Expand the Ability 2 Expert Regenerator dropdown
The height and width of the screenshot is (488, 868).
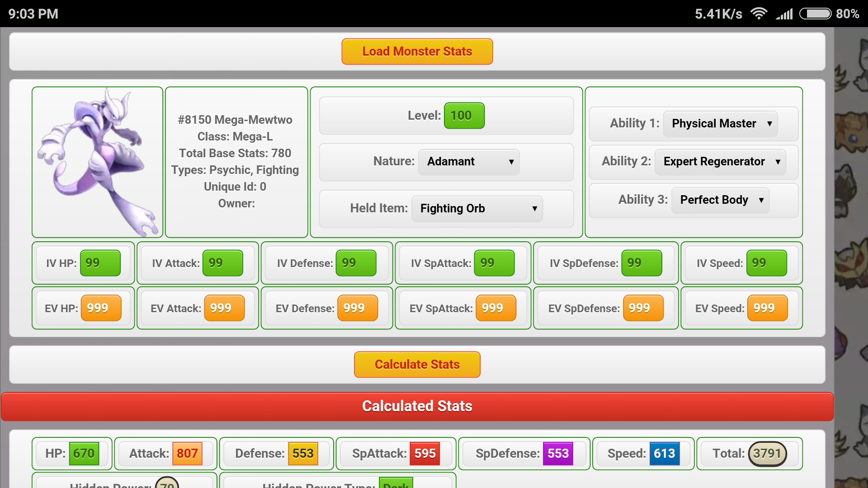(720, 162)
